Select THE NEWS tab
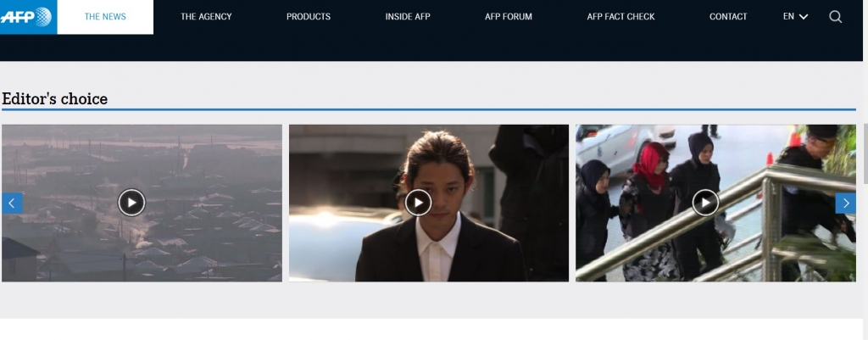 [105, 17]
